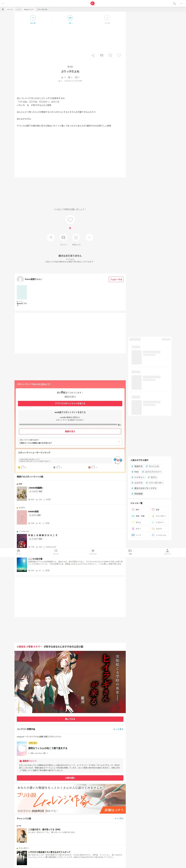Toggle favorite star above the title
The height and width of the screenshot is (868, 186).
pyautogui.click(x=110, y=55)
